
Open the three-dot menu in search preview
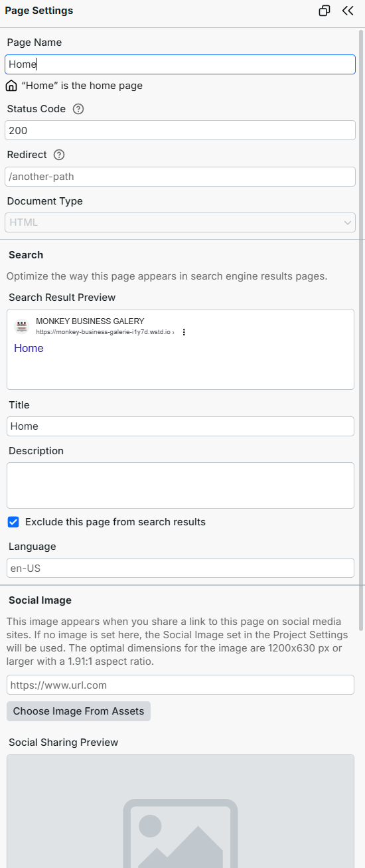[x=184, y=332]
